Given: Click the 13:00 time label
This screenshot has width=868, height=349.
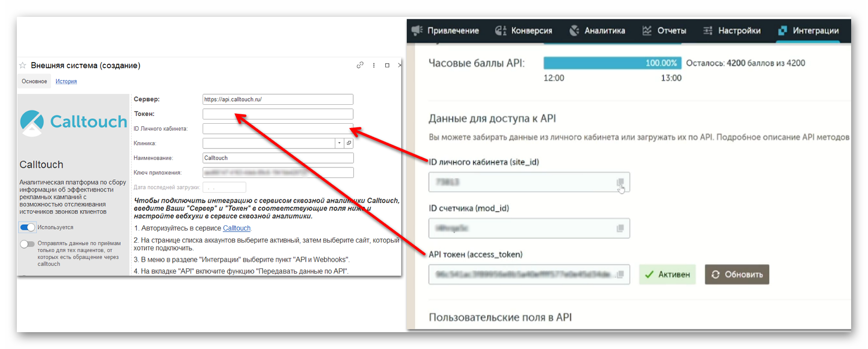Looking at the screenshot, I should tap(671, 78).
